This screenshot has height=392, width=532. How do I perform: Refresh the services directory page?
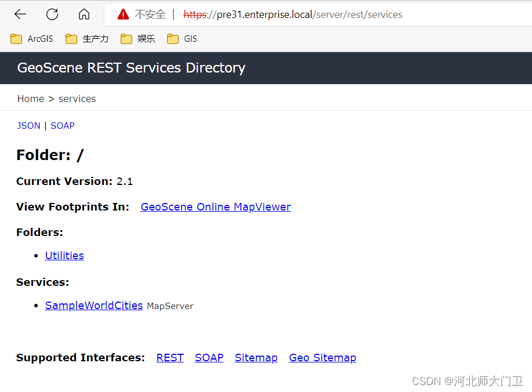tap(52, 14)
